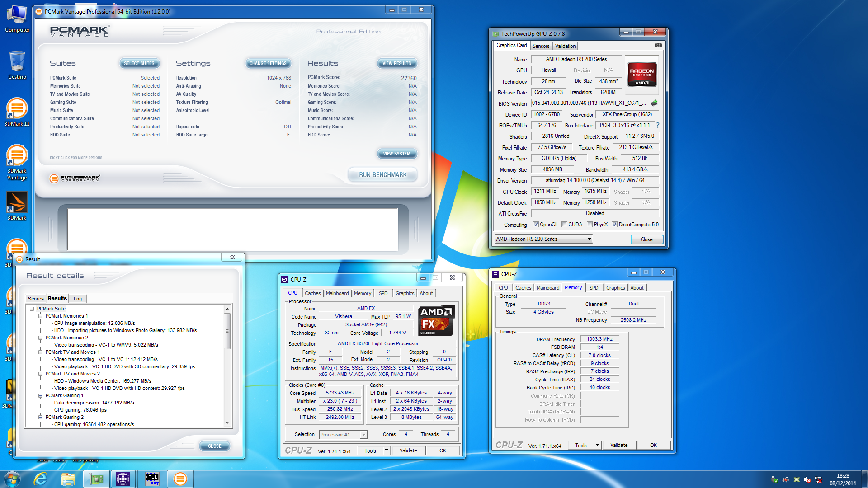Click the GPU-Z screenshot camera icon
The image size is (868, 488).
[x=658, y=45]
